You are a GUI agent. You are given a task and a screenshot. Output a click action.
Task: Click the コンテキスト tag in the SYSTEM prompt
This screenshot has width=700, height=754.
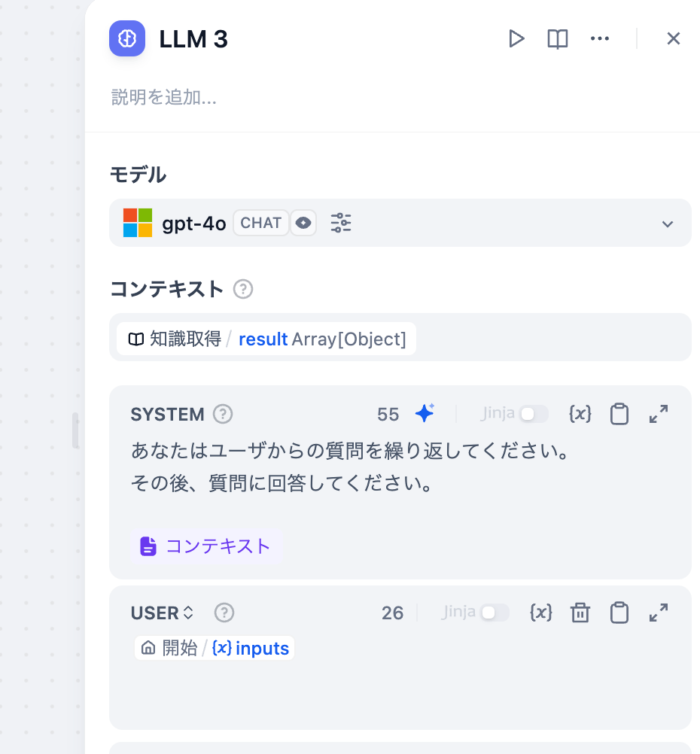click(206, 546)
